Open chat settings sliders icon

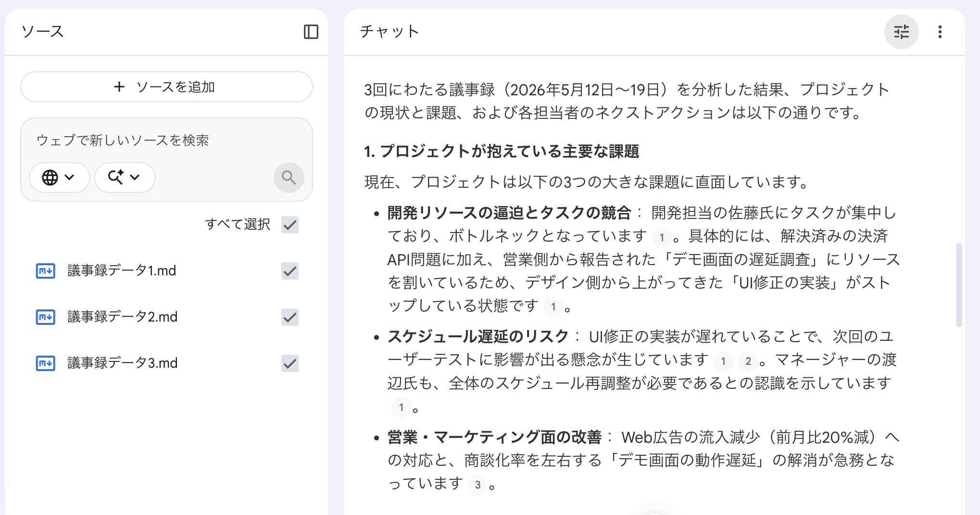coord(902,32)
